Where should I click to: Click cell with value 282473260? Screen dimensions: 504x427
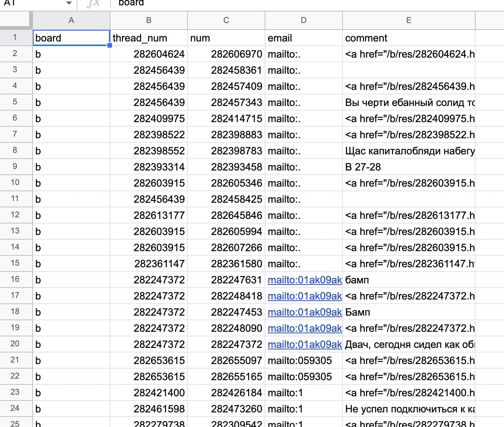[226, 409]
